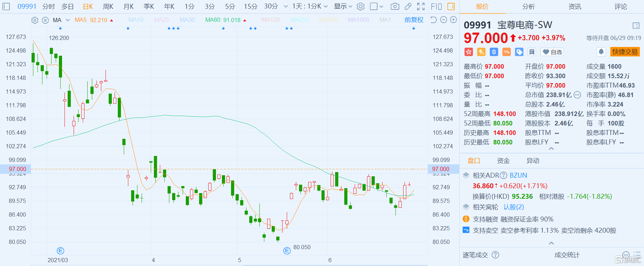Switch to 月K monthly chart
Screen dimensions: 644x266
pyautogui.click(x=129, y=6)
